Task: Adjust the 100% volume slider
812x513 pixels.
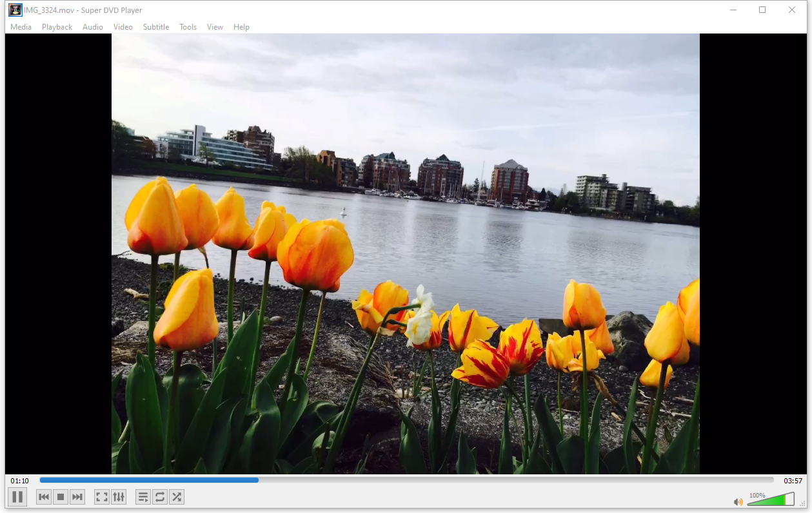Action: [771, 499]
